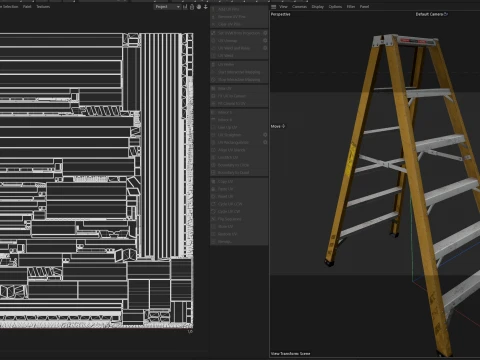Click the Perspective viewport label
This screenshot has width=480, height=360.
(x=280, y=14)
